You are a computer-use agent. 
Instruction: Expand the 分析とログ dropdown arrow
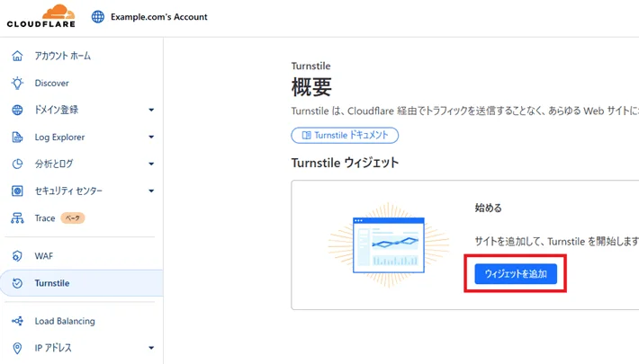[151, 164]
